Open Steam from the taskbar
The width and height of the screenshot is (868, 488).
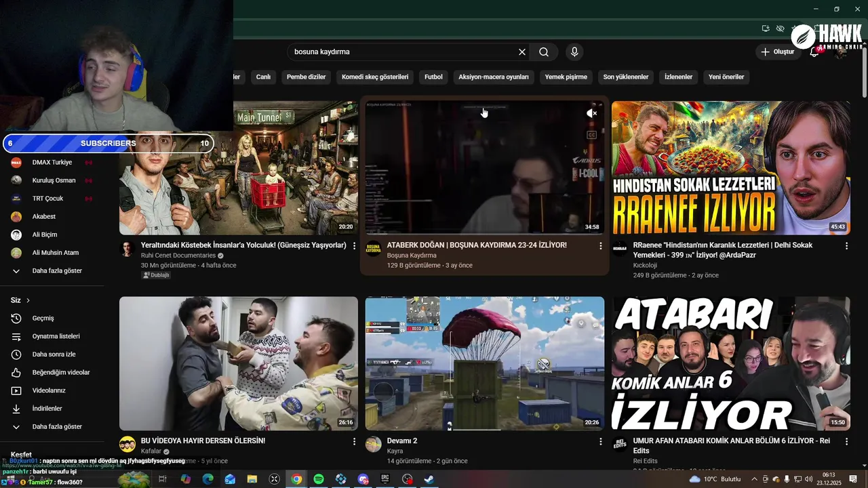(x=429, y=479)
